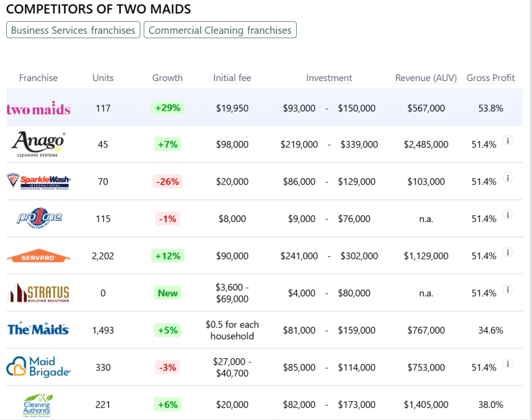Click the 1,493 units value
The width and height of the screenshot is (532, 420).
(103, 330)
